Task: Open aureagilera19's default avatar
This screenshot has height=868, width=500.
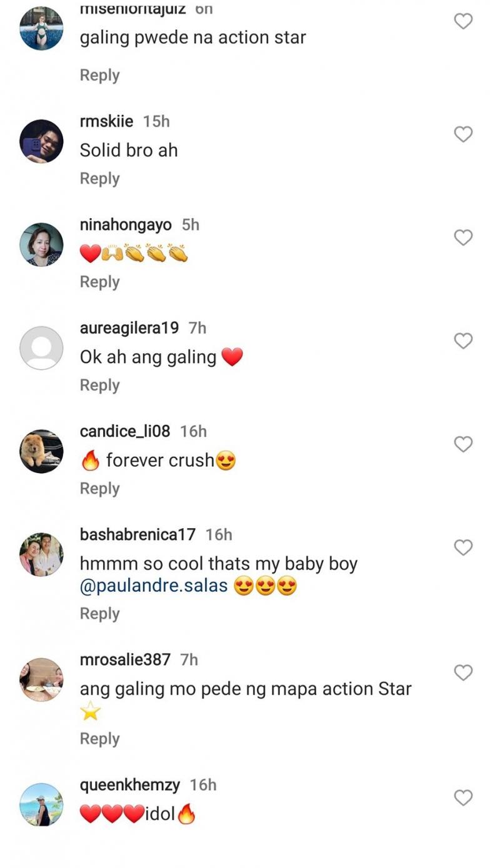Action: pos(42,348)
